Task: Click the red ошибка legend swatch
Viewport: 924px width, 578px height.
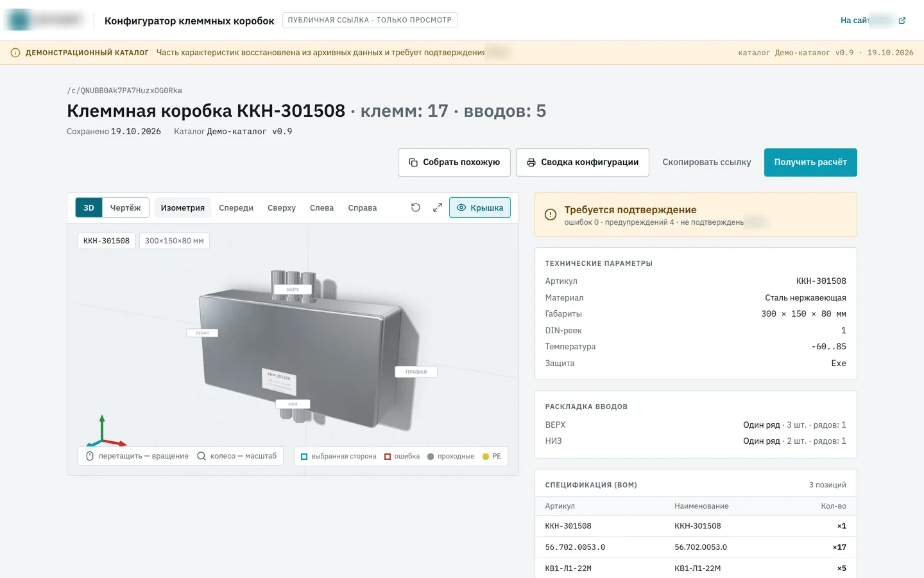Action: point(388,457)
